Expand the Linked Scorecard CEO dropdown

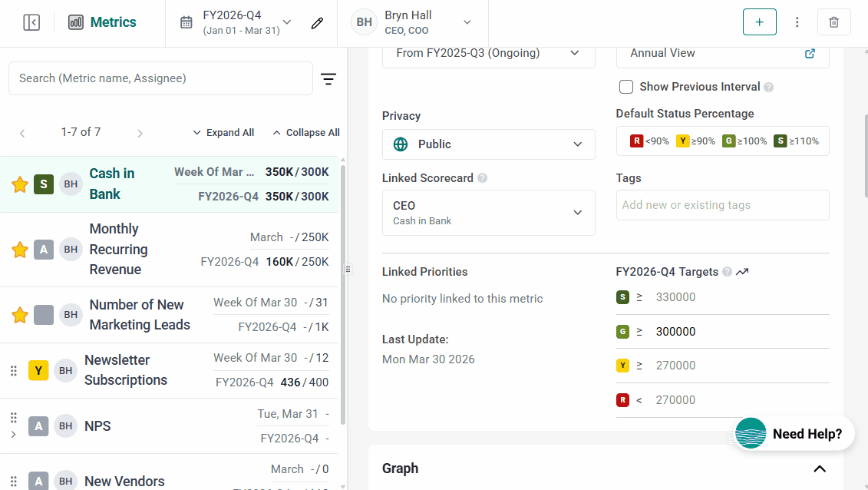click(x=488, y=213)
